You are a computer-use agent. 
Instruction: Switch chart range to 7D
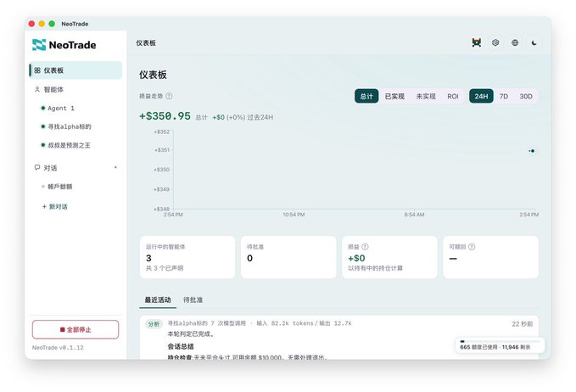(x=504, y=96)
